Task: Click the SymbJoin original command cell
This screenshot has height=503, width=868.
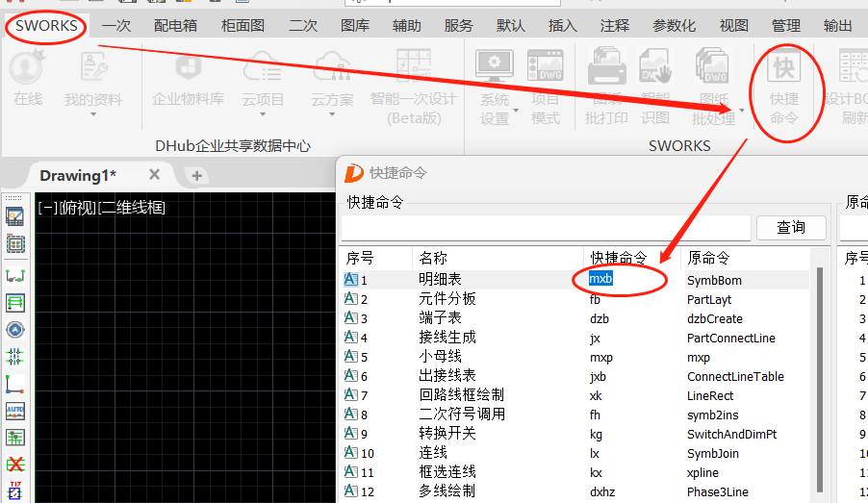Action: (713, 454)
